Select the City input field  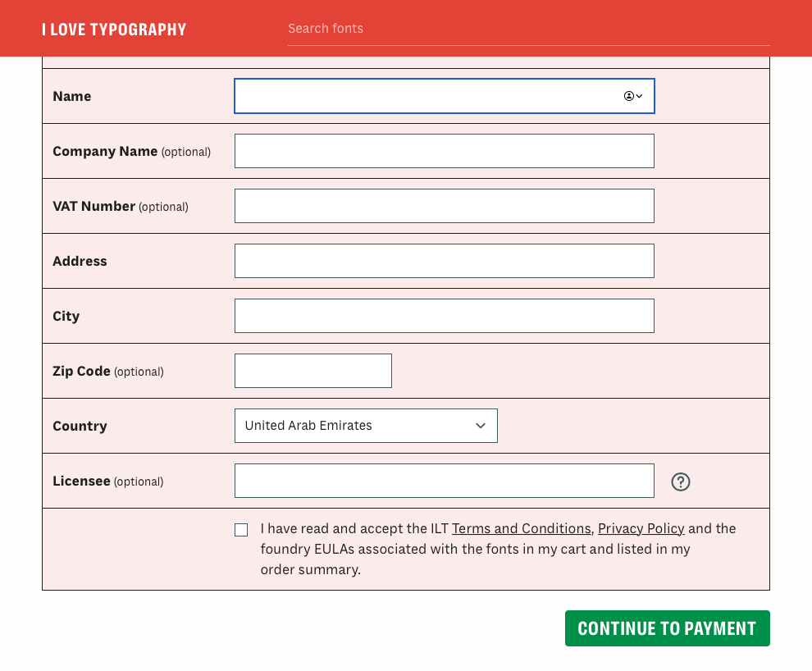[x=444, y=316]
